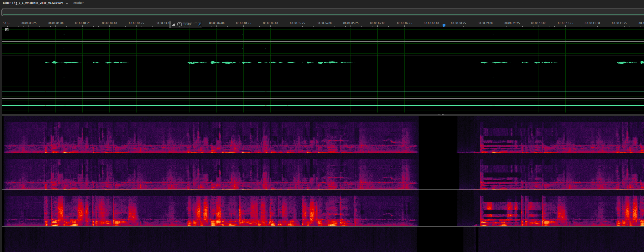Toggle the HUD pin icon
The height and width of the screenshot is (252, 644).
pyautogui.click(x=199, y=24)
